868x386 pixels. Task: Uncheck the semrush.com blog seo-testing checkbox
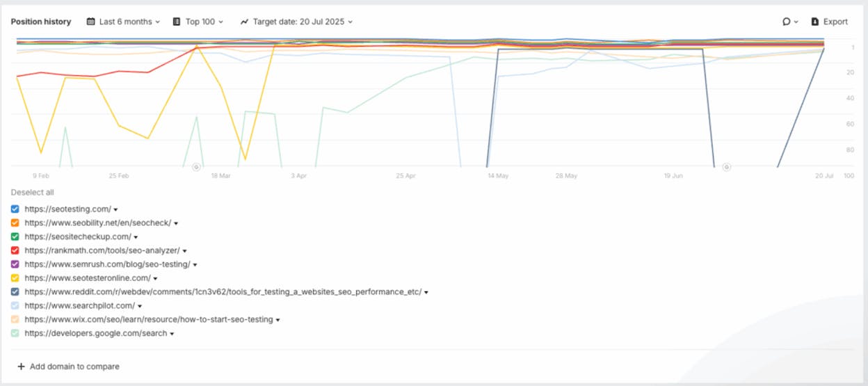[x=15, y=264]
